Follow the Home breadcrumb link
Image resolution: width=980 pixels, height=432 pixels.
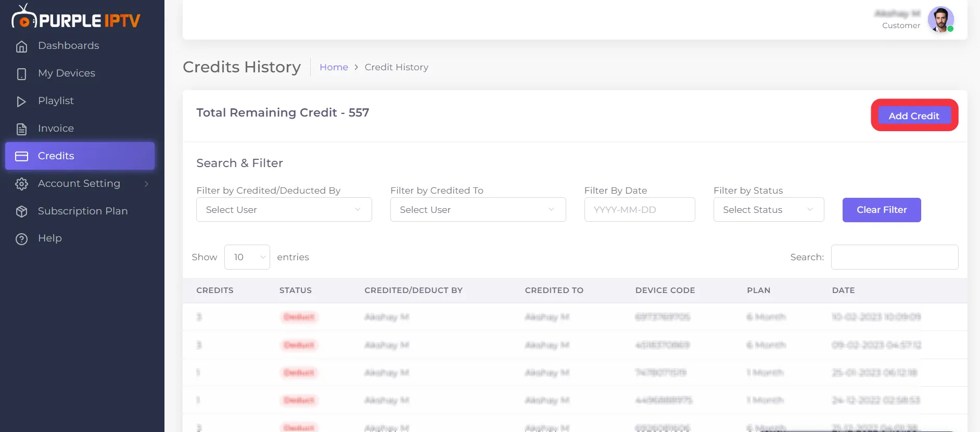click(x=334, y=67)
